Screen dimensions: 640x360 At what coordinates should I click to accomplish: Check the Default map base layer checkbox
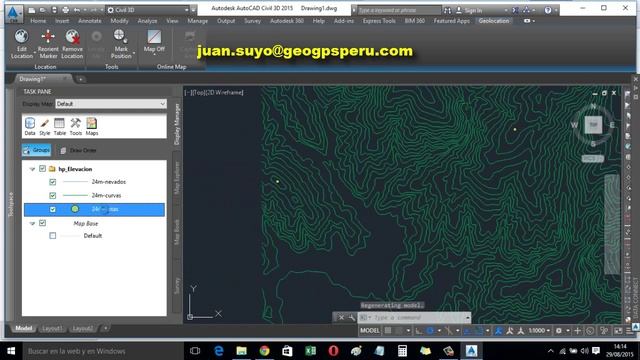[53, 236]
